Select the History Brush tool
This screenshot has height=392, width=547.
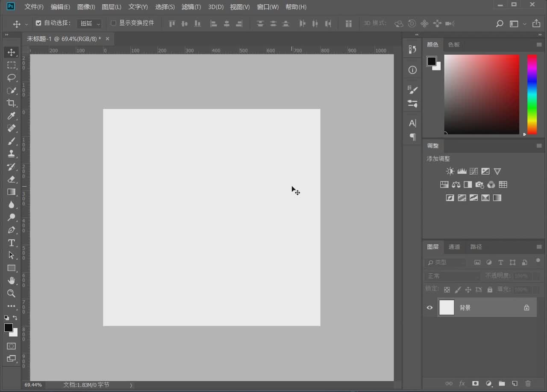tap(12, 167)
